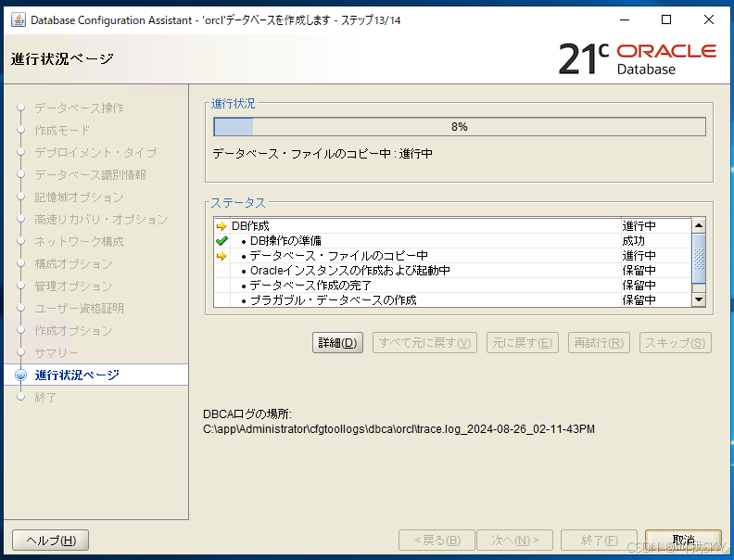Click the 8% progress bar
Screen dimensions: 734x560
tap(460, 127)
